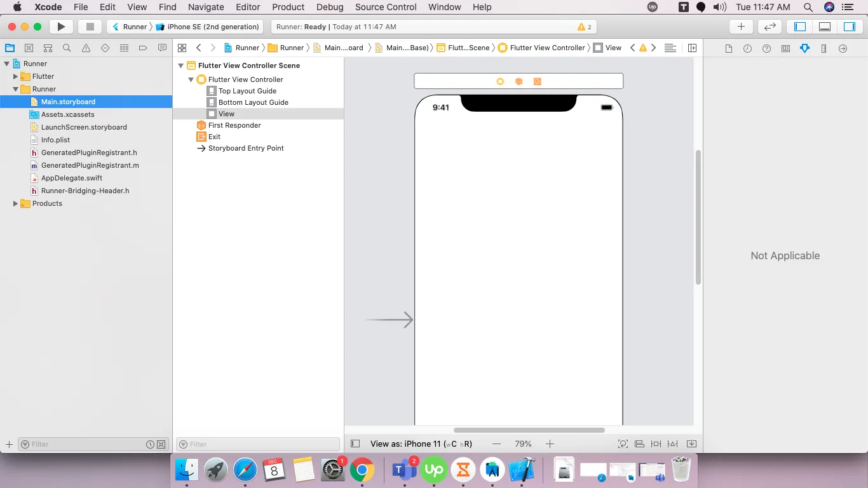Open the Runner scheme selector
This screenshot has height=488, width=868.
pos(130,27)
